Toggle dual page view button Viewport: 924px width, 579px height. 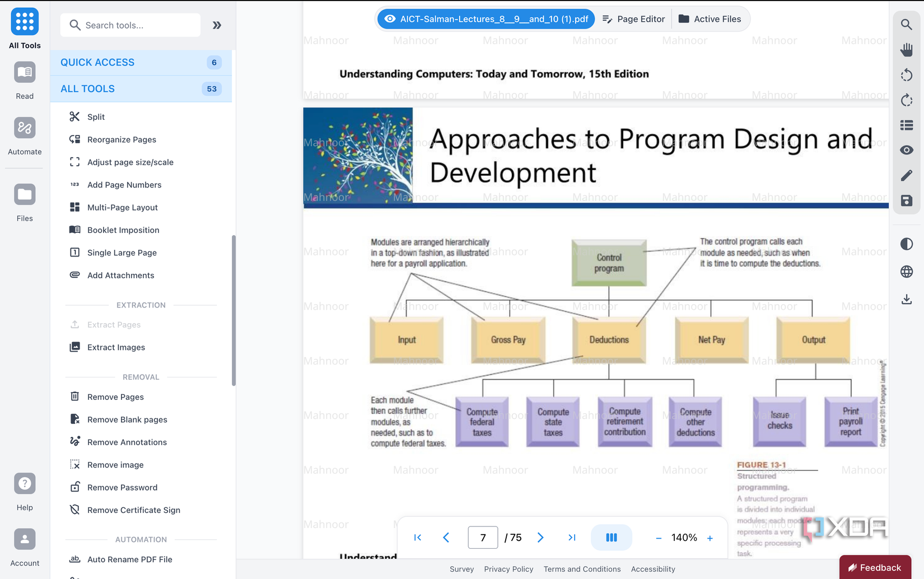[611, 538]
